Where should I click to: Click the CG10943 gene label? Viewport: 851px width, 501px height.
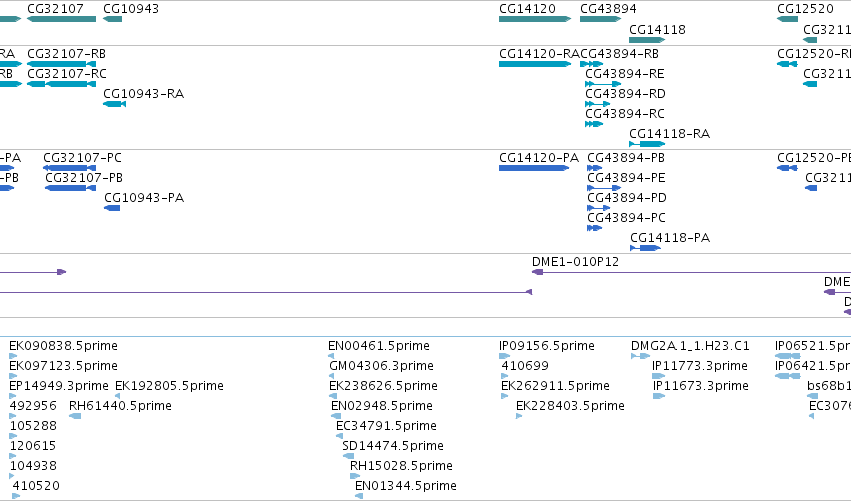tap(131, 9)
